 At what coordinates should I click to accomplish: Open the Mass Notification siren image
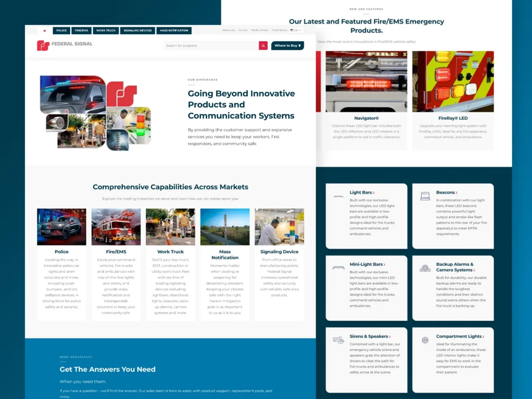coord(225,227)
